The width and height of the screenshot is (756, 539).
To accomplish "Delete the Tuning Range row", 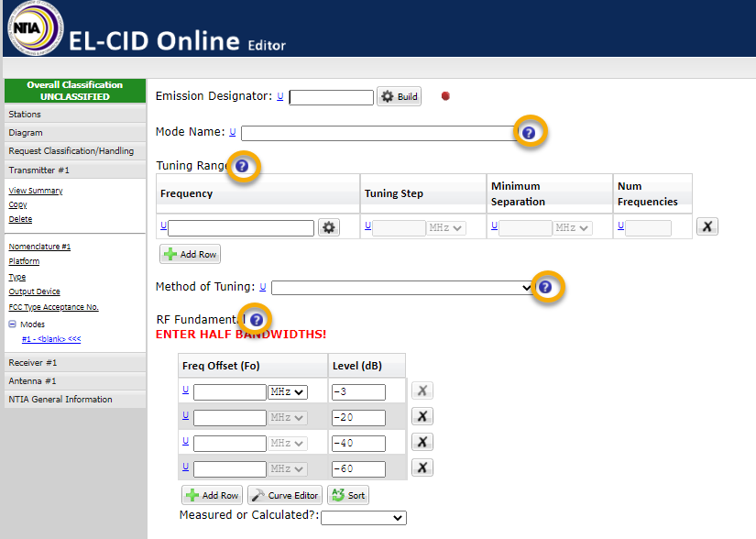I will click(x=707, y=226).
